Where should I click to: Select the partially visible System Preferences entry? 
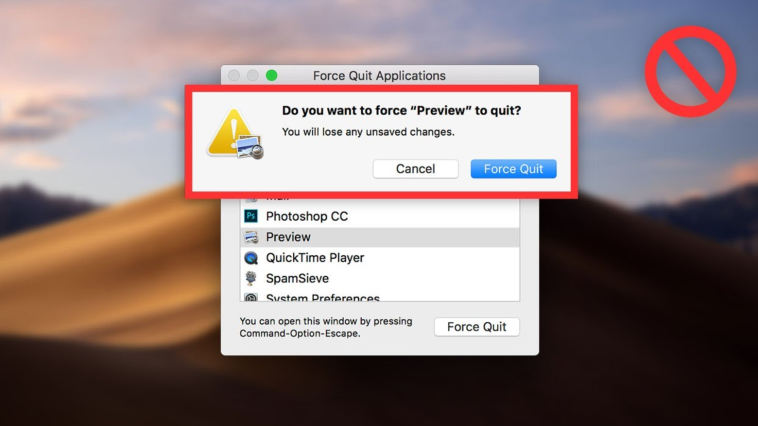pos(380,296)
